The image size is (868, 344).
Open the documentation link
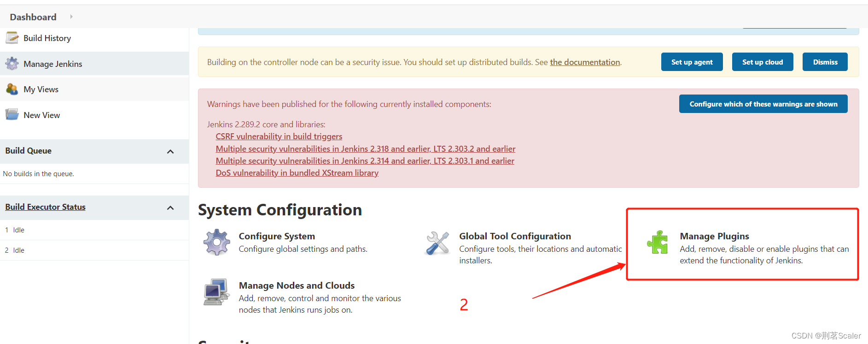pos(585,62)
